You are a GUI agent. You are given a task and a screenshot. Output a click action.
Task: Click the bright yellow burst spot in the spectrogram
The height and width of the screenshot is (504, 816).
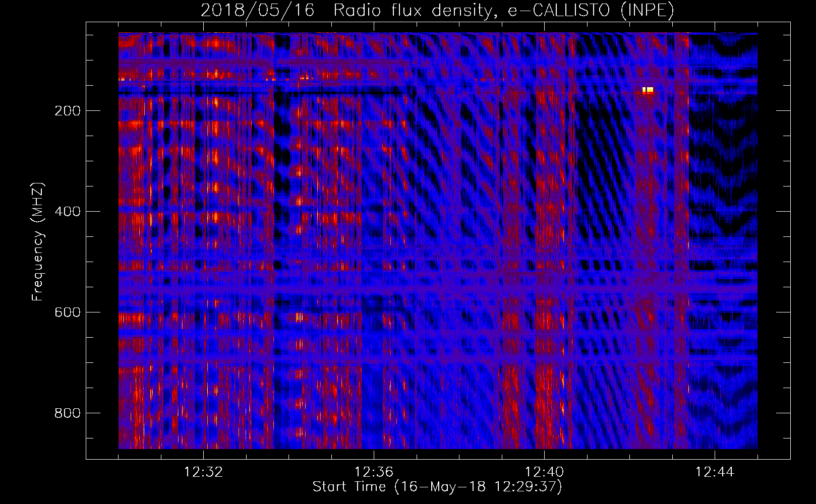648,90
